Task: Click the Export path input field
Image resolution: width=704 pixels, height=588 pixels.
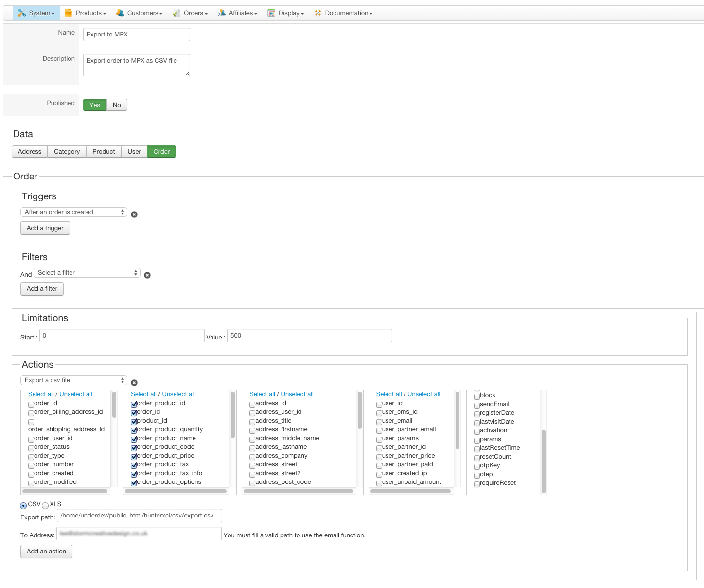Action: tap(140, 516)
